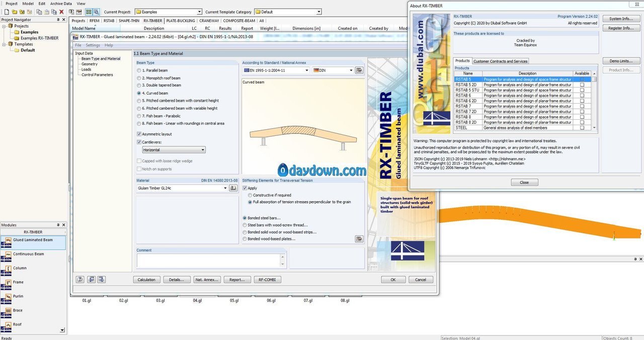Click the Calculation button
The width and height of the screenshot is (644, 340).
click(146, 280)
